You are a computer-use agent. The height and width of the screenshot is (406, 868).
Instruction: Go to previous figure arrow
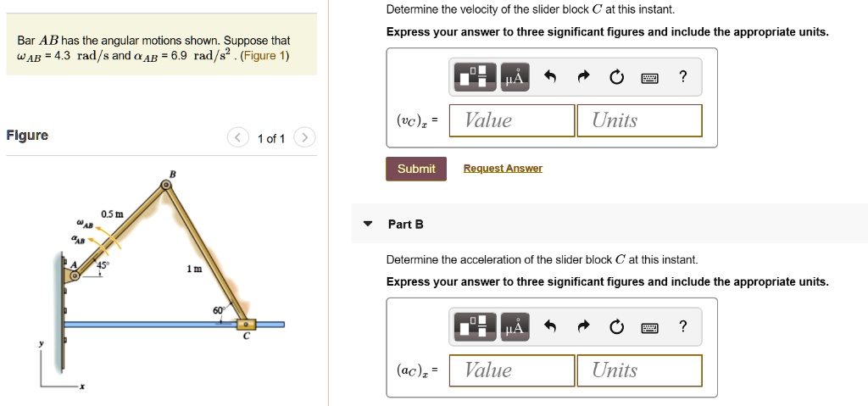(238, 138)
